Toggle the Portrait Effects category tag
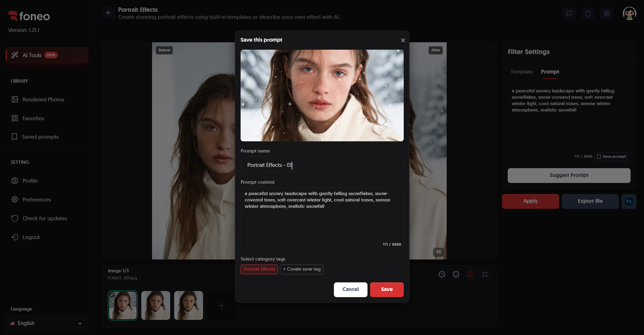 259,269
